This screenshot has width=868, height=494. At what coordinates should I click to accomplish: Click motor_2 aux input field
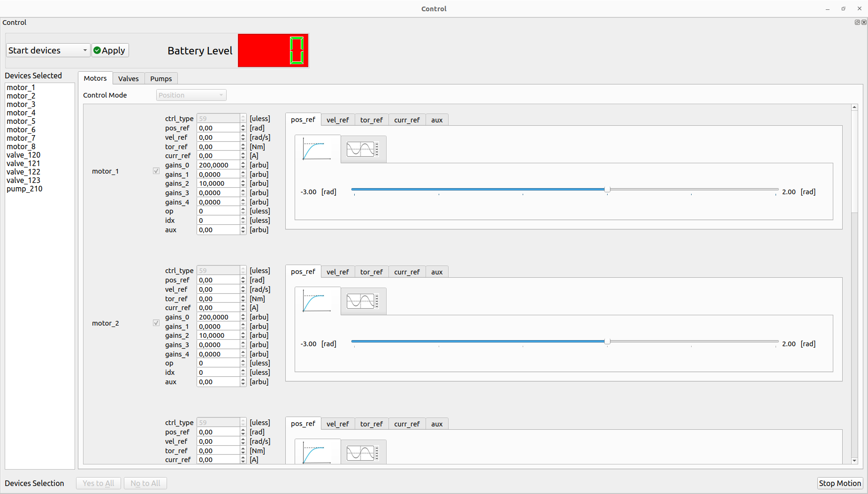coord(218,382)
